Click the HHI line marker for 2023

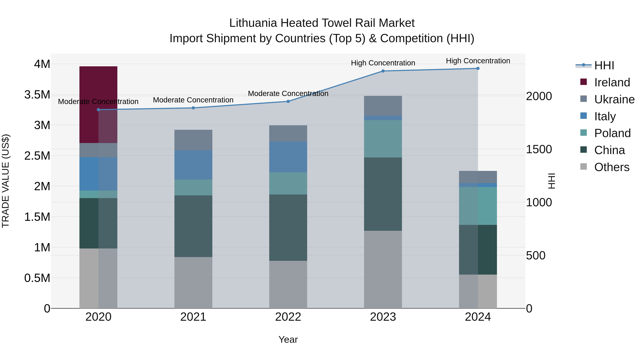click(x=383, y=71)
